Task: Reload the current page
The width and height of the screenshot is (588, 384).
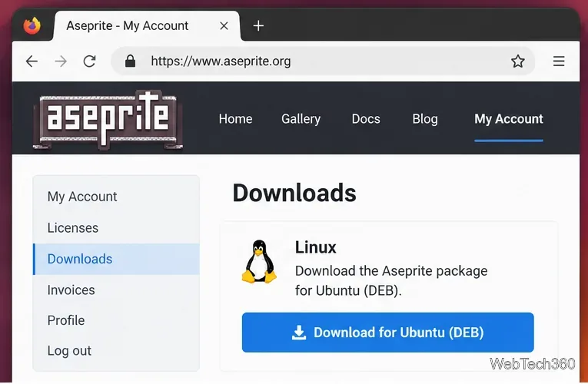Action: (90, 61)
